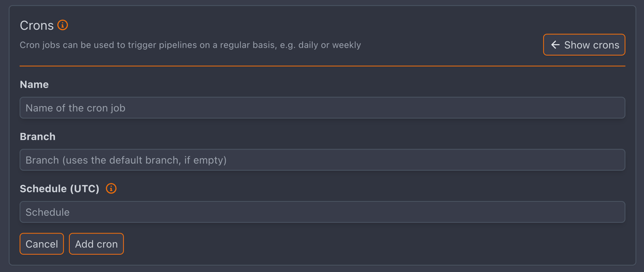The image size is (644, 272).
Task: Click into the Branch input field
Action: [x=322, y=160]
